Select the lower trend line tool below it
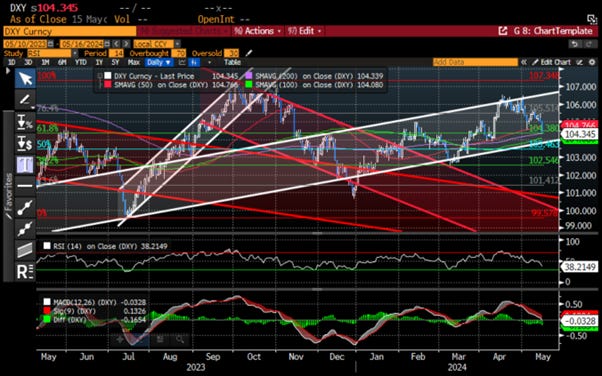602x376 pixels. 25,229
